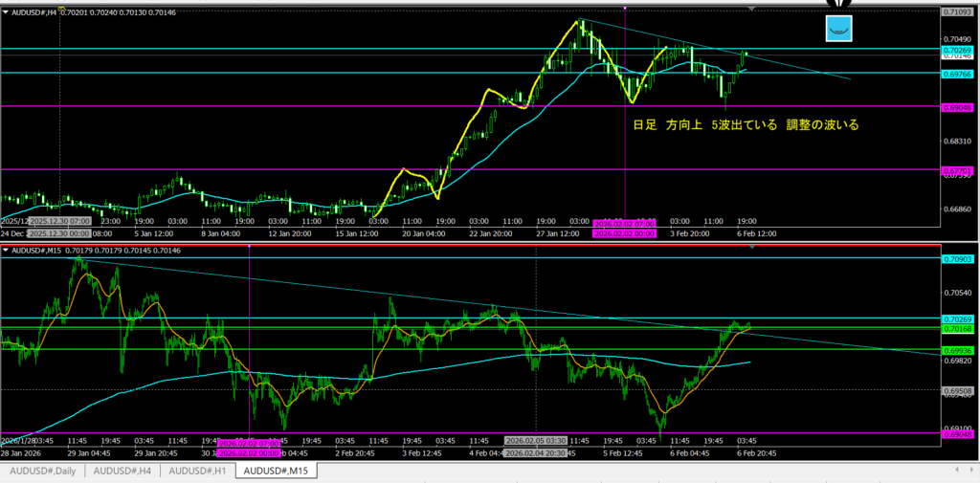Click the M15 chart title arrow
980x483 pixels.
(x=7, y=250)
